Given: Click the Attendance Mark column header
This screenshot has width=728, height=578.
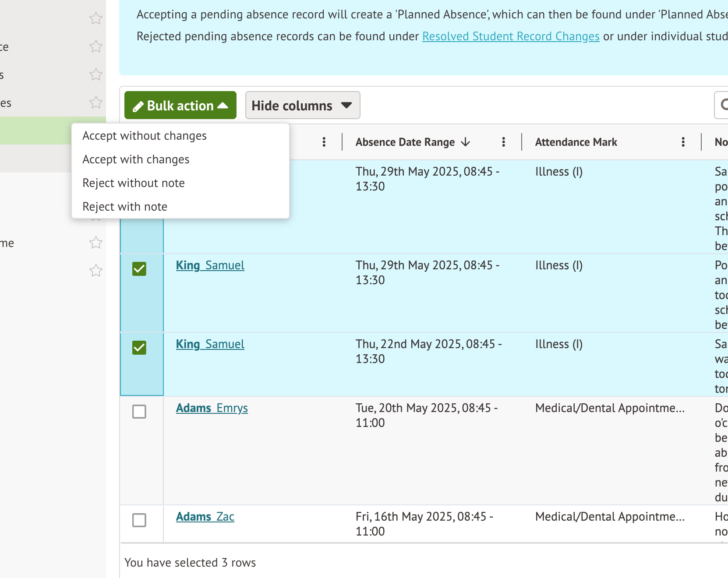Looking at the screenshot, I should pos(576,142).
